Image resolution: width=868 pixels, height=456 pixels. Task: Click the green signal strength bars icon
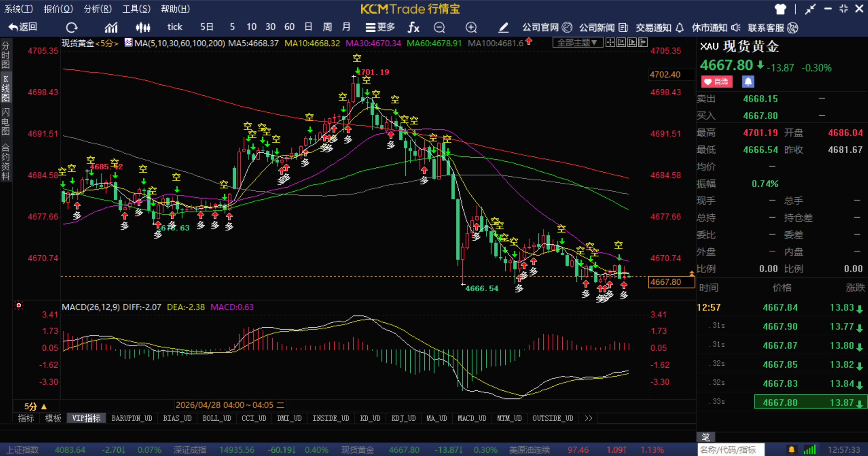810,450
